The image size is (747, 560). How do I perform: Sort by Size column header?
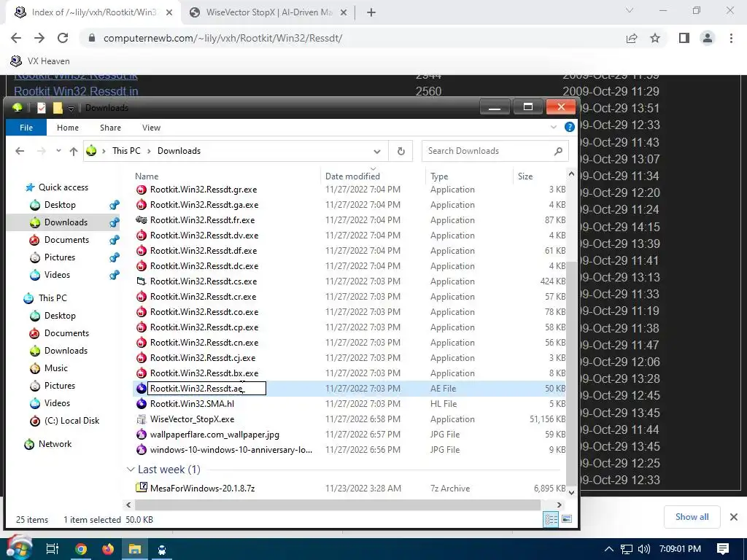pos(525,176)
